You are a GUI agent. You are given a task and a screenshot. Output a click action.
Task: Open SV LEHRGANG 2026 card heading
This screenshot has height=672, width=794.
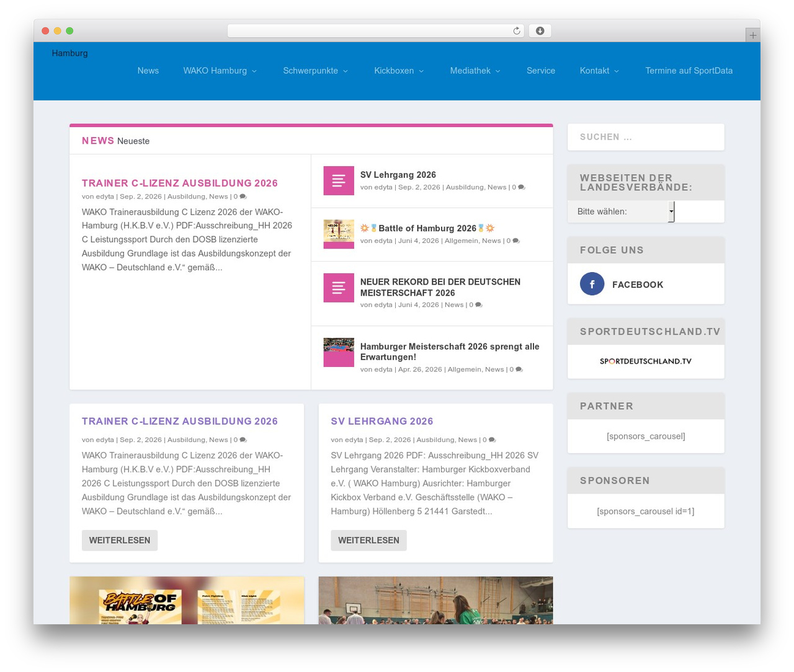tap(382, 421)
